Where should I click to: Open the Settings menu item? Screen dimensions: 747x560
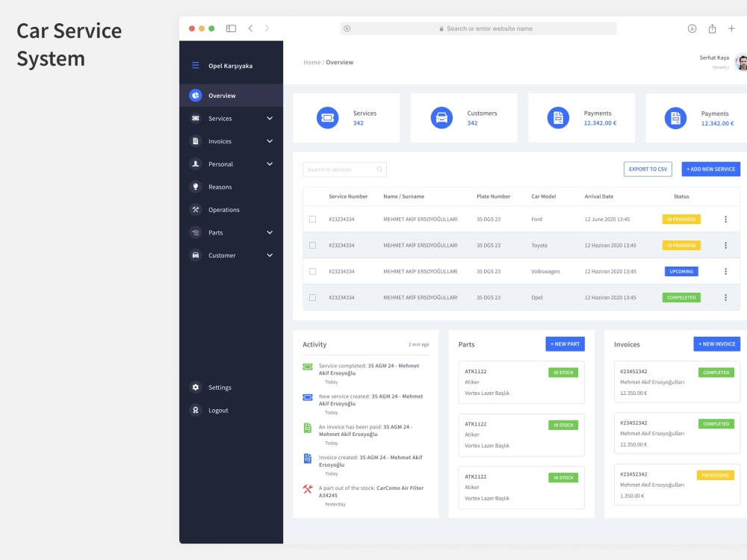pos(231,387)
